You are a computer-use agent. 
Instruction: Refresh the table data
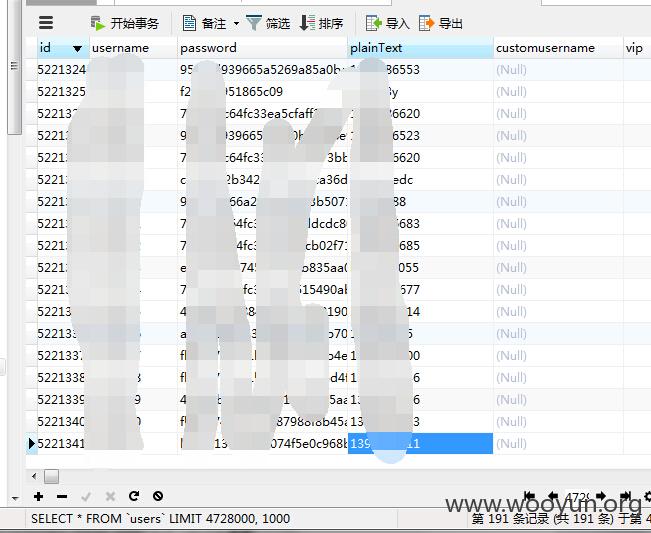pos(134,496)
